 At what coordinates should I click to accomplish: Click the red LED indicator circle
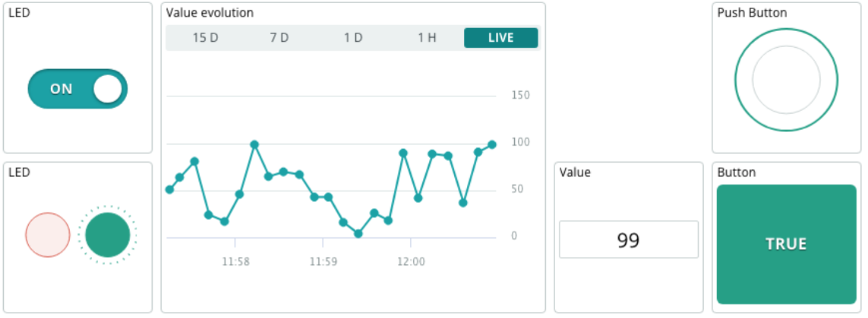tap(48, 235)
